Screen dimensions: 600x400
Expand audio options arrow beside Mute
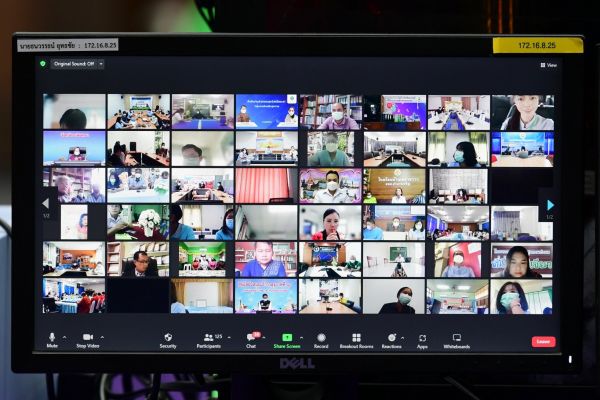[x=65, y=337]
